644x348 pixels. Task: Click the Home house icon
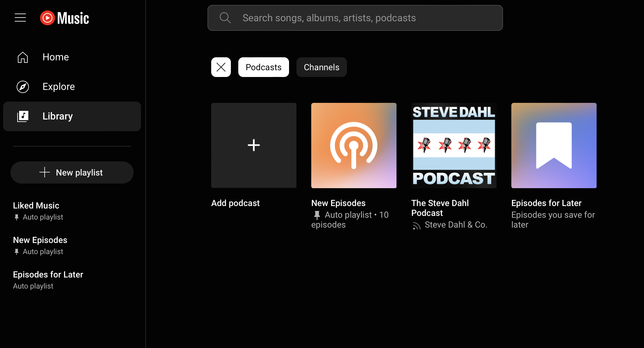(x=23, y=57)
